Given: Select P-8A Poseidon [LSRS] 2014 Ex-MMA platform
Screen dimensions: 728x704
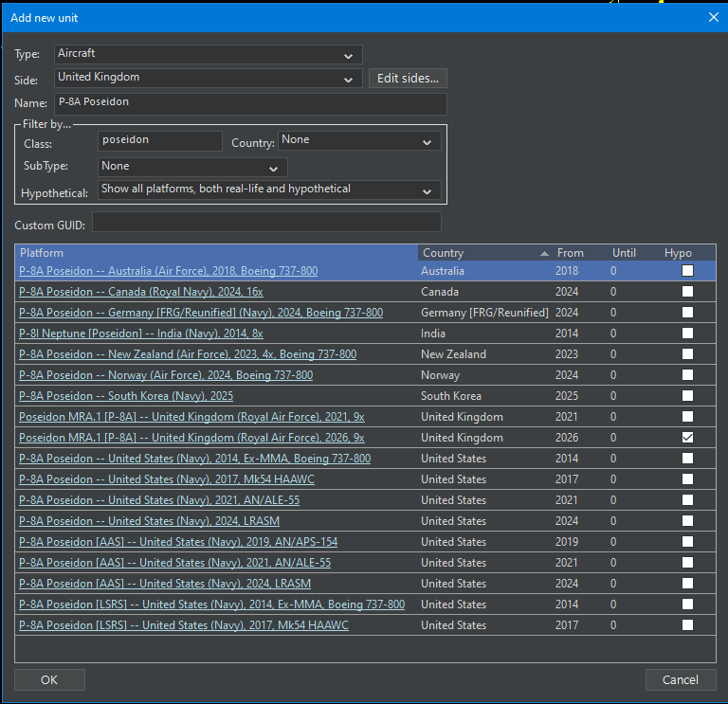Looking at the screenshot, I should [211, 605].
